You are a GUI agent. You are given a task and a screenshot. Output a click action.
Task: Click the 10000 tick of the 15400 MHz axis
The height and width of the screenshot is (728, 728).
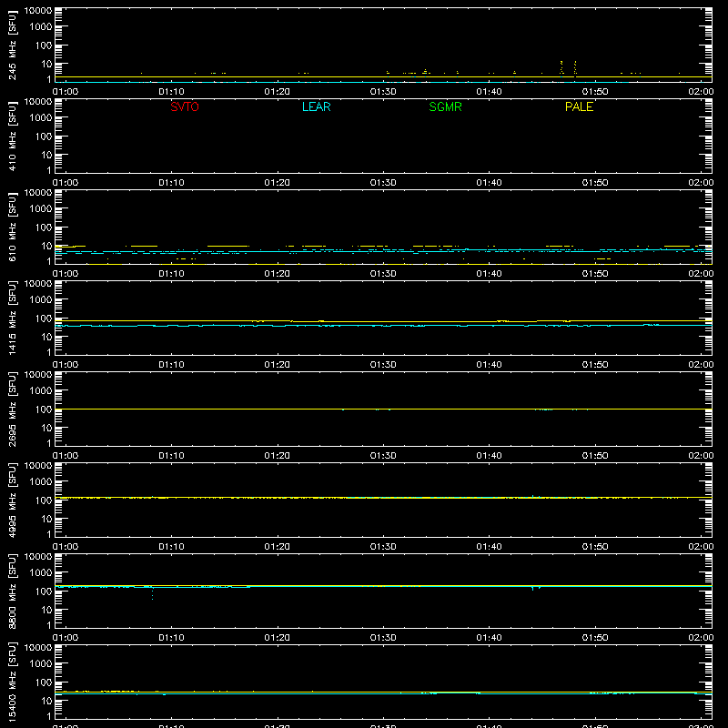pyautogui.click(x=38, y=648)
